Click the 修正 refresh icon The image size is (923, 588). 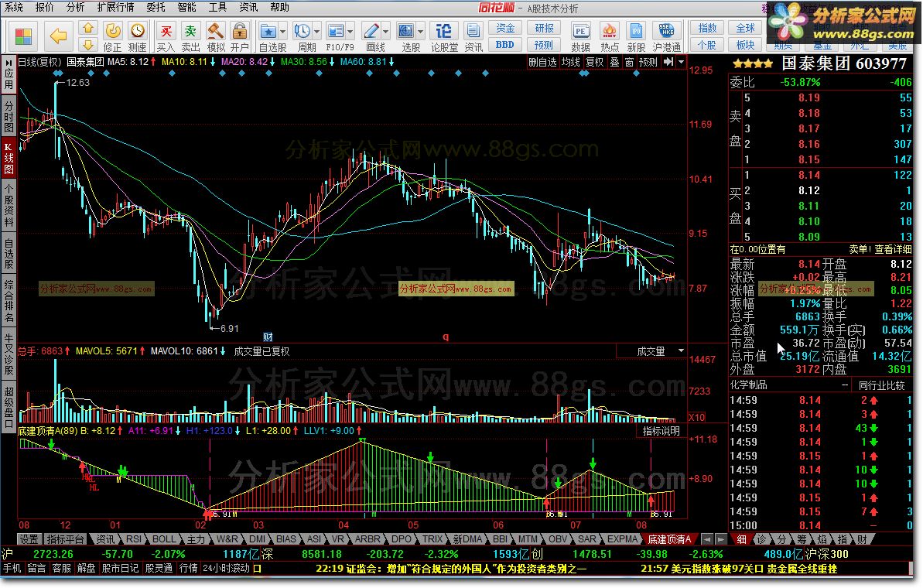112,31
